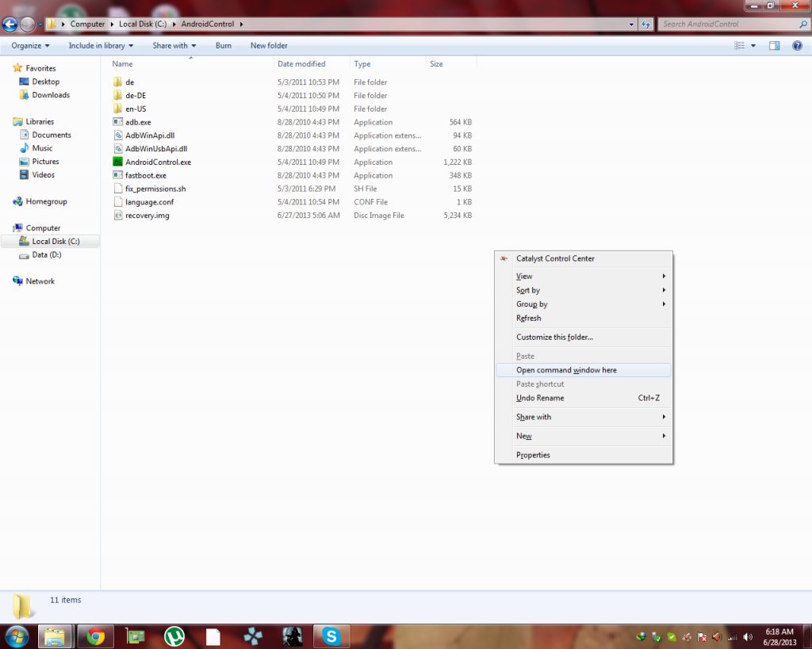Click the green circuit board taskbar icon

135,636
